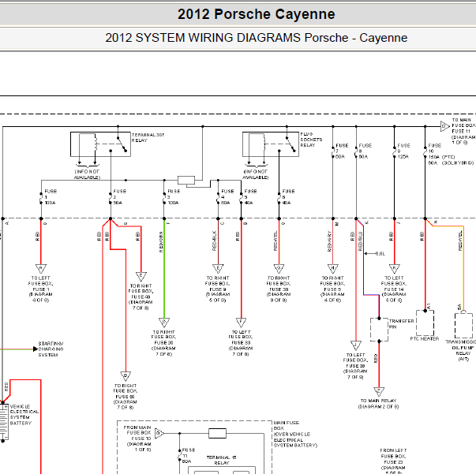Click the "FUSE 7 60A" label
This screenshot has width=476, height=474.
click(x=342, y=151)
